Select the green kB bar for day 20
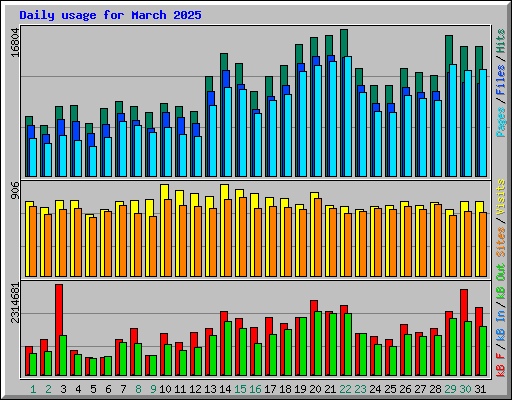The image size is (512, 400). pos(318,344)
